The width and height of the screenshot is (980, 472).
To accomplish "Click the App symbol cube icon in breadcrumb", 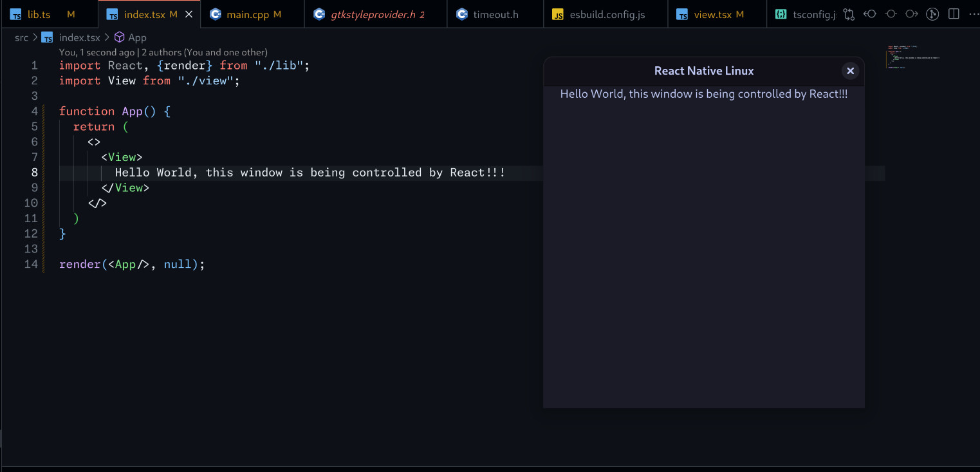I will pos(119,37).
